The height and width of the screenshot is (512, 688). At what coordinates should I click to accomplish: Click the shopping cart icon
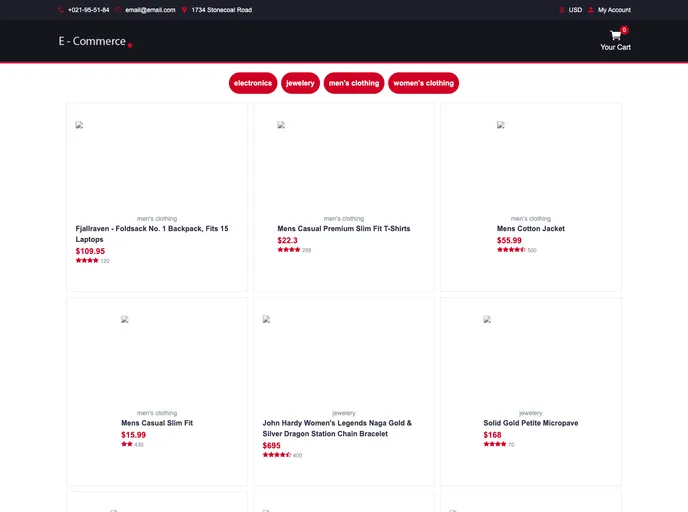(615, 35)
